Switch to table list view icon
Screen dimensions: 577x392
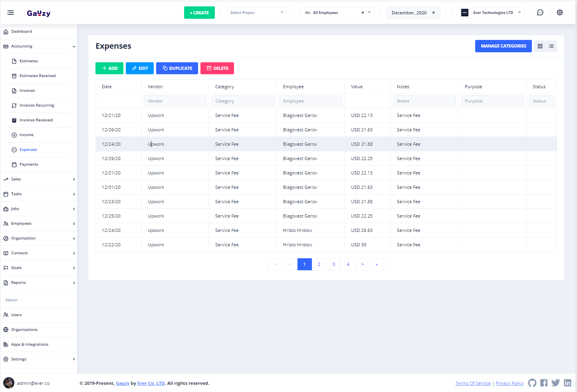click(551, 46)
